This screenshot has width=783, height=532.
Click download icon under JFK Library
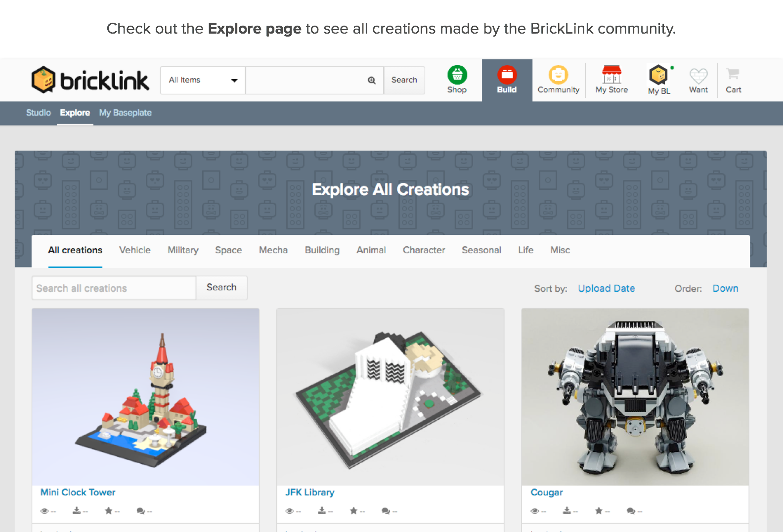click(322, 510)
